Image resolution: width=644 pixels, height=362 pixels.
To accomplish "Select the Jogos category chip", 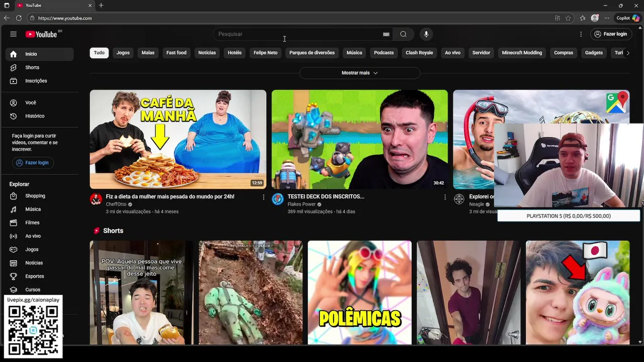I will [x=123, y=53].
